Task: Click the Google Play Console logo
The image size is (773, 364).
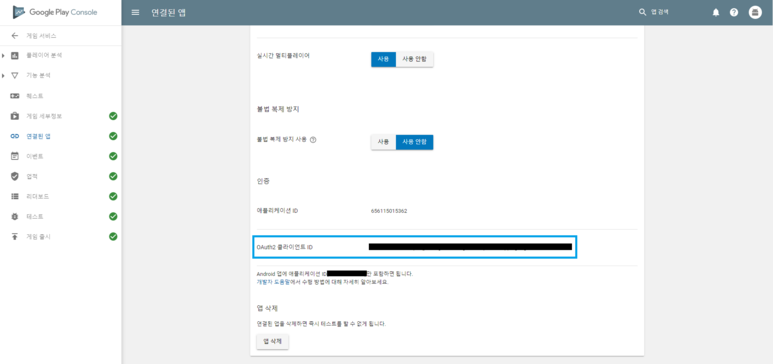Action: coord(55,12)
